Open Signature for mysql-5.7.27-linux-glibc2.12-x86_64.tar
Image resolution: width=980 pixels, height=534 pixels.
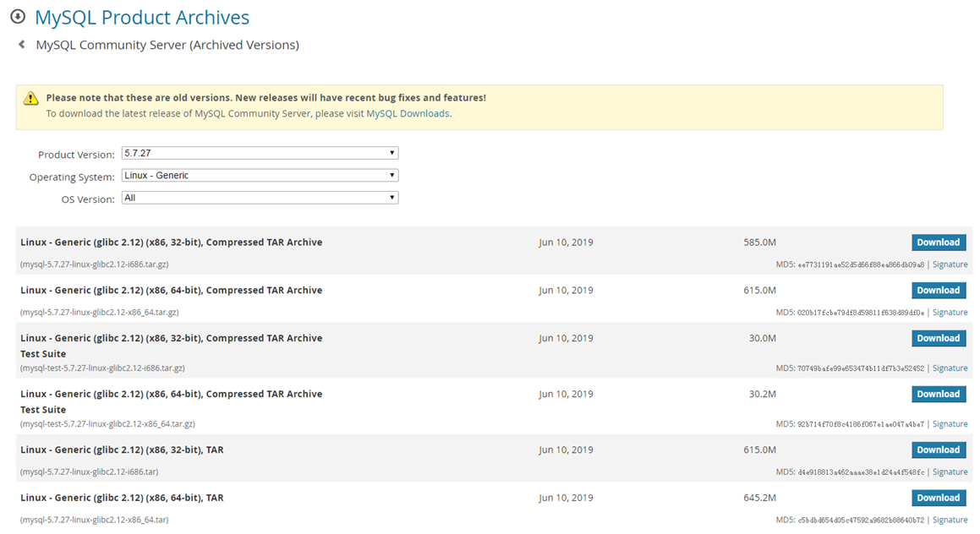tap(950, 520)
